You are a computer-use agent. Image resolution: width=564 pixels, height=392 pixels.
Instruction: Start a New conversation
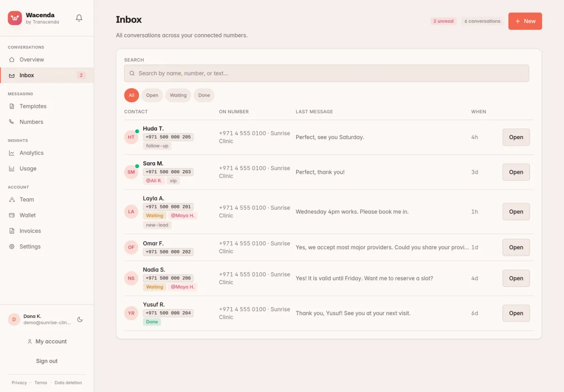pyautogui.click(x=525, y=21)
